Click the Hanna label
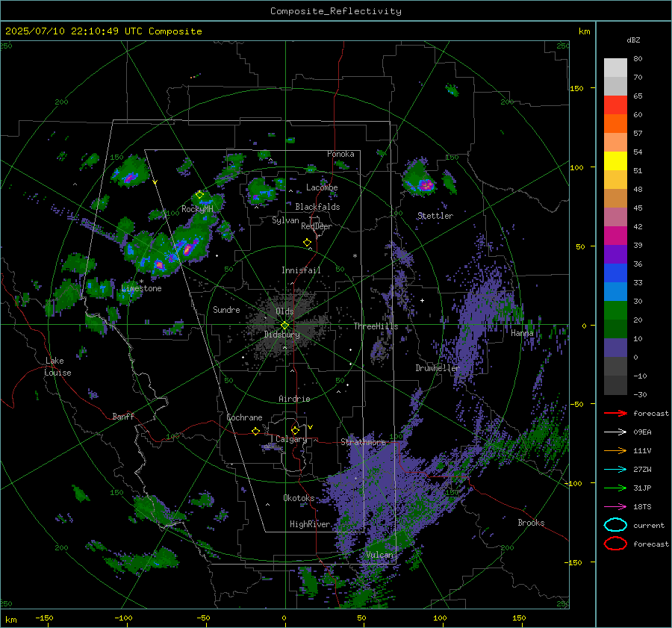672x628 pixels. pyautogui.click(x=522, y=333)
